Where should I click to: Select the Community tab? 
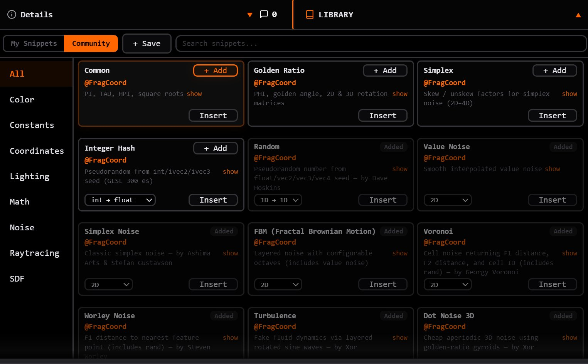(91, 44)
